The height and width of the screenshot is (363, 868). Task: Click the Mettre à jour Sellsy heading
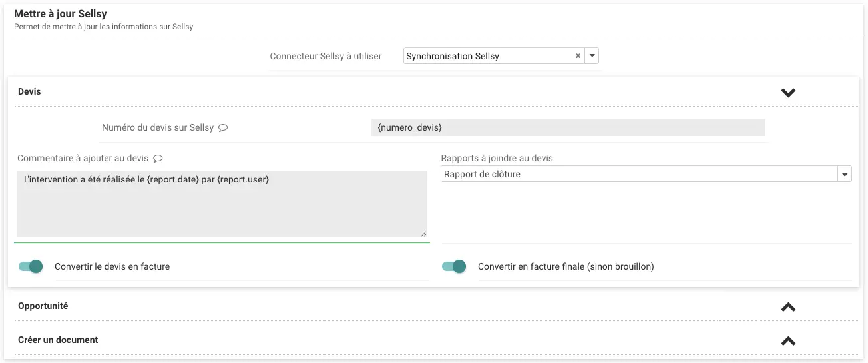point(61,14)
